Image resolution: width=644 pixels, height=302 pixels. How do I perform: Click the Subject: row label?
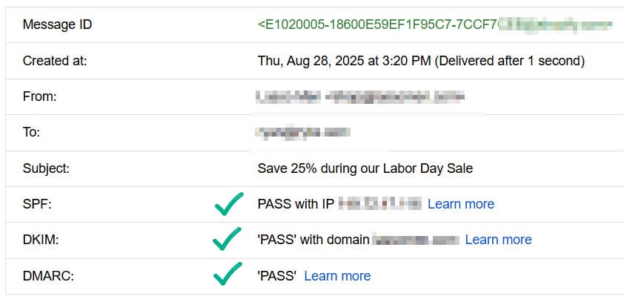[x=47, y=168]
